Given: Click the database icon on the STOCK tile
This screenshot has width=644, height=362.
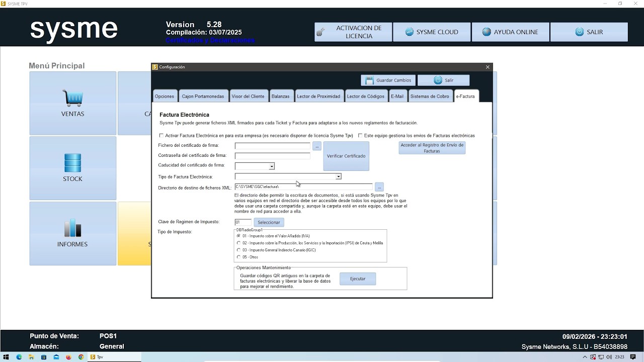Looking at the screenshot, I should pos(72,163).
